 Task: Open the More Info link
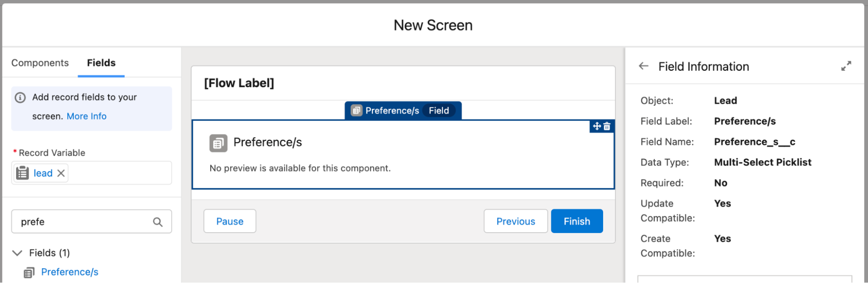(x=86, y=116)
